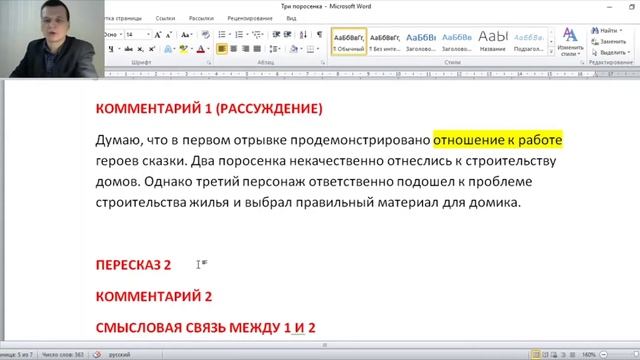
Task: Apply bulleted list formatting
Action: [x=222, y=35]
